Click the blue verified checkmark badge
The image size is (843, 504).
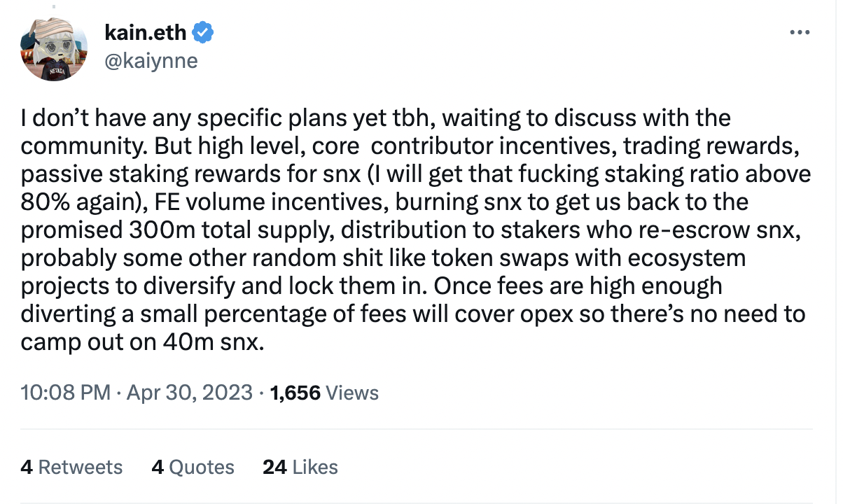(x=203, y=32)
